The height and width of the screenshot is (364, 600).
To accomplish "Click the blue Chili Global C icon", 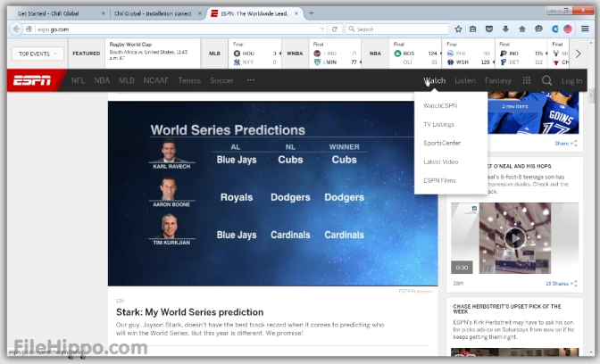I will pos(554,29).
